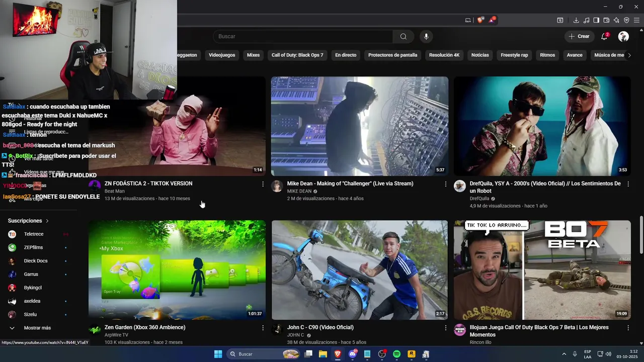This screenshot has width=644, height=362.
Task: Click the Windows taskbar Buscar search box
Action: [264, 354]
